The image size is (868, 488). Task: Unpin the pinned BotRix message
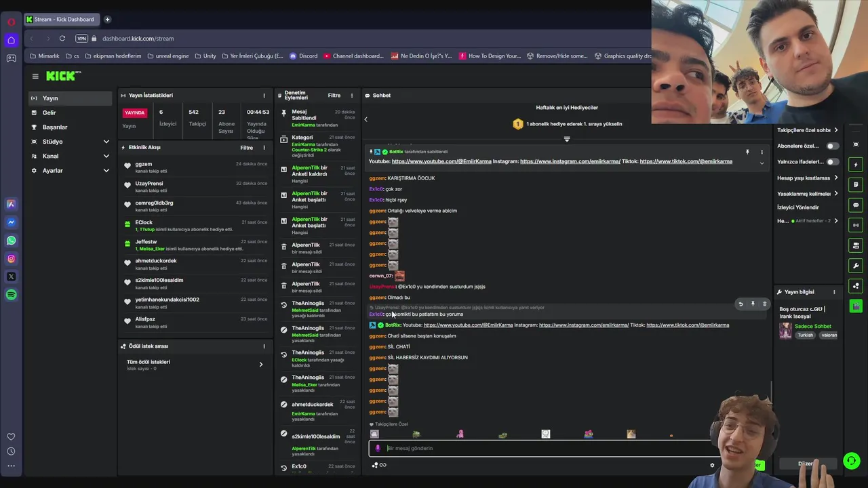(747, 152)
